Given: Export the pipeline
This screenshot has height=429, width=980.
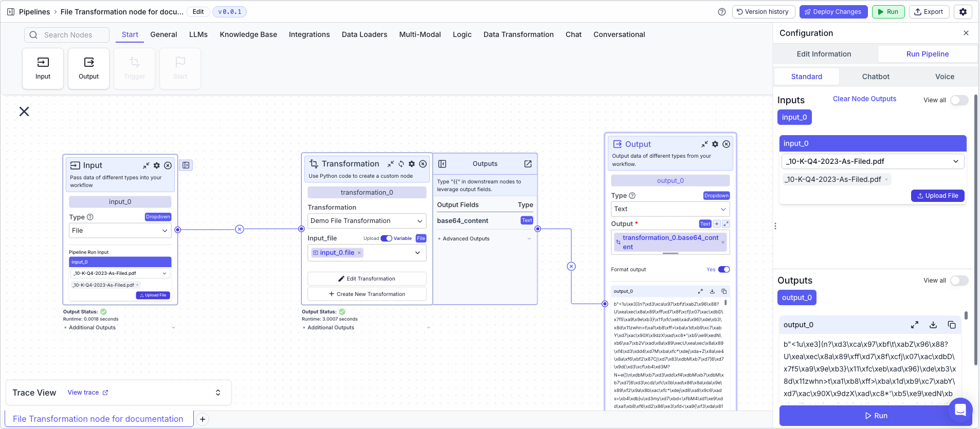Looking at the screenshot, I should pos(929,12).
